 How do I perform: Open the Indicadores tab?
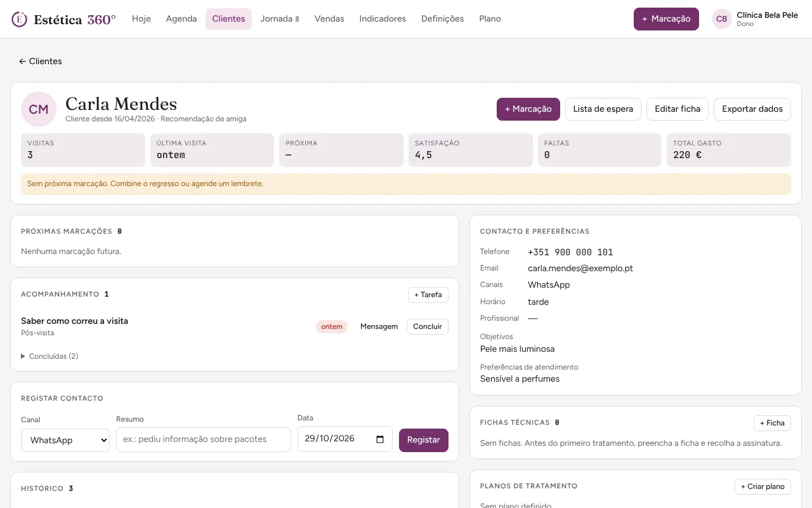tap(383, 19)
